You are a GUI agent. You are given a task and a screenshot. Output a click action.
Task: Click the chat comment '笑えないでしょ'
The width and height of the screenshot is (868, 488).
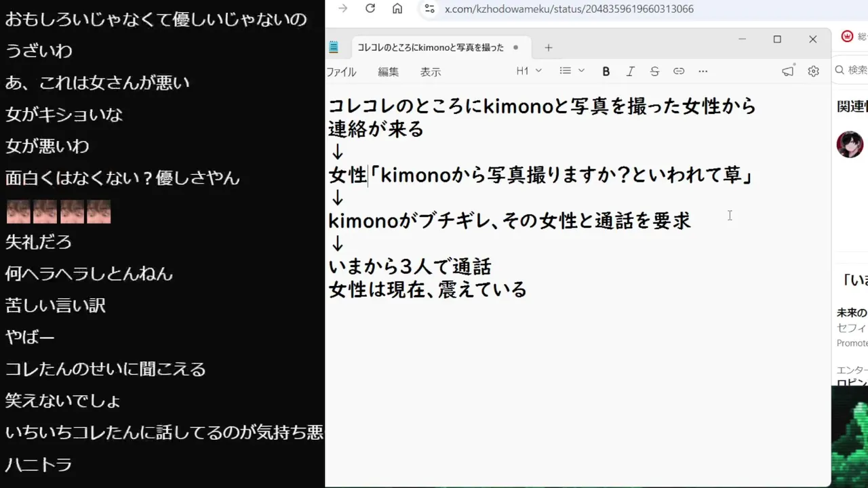pos(62,401)
